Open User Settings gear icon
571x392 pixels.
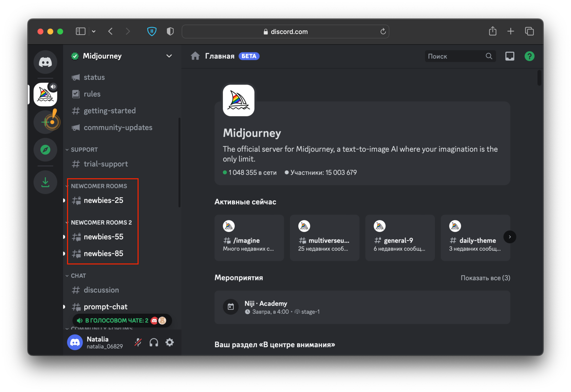170,342
